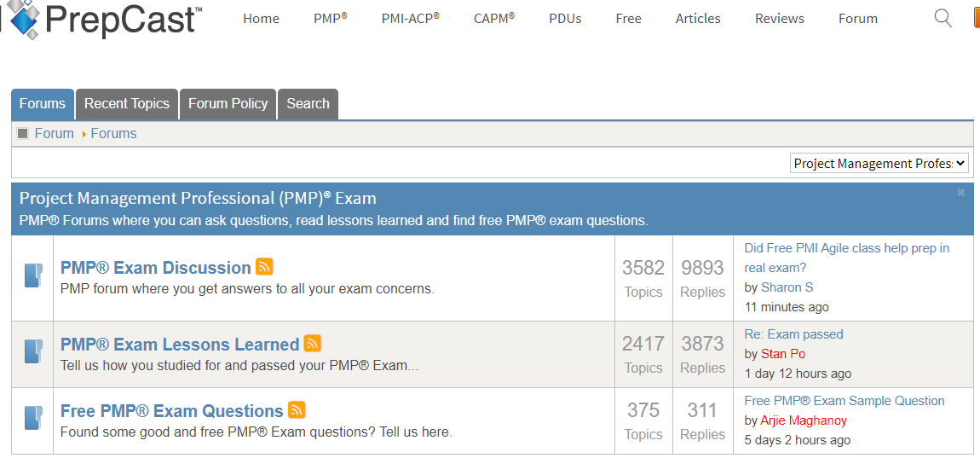The height and width of the screenshot is (458, 980).
Task: Open the search magnifier icon
Action: [x=943, y=18]
